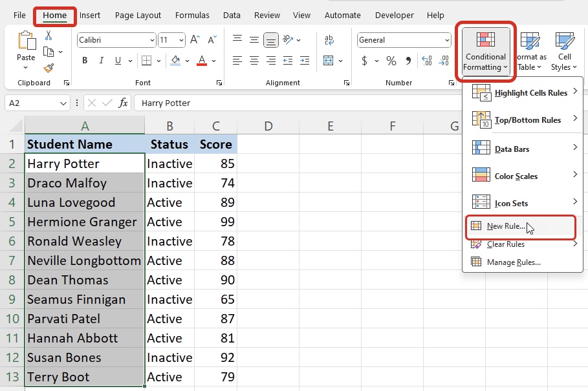Open Color Scales submenu
588x391 pixels.
[523, 176]
